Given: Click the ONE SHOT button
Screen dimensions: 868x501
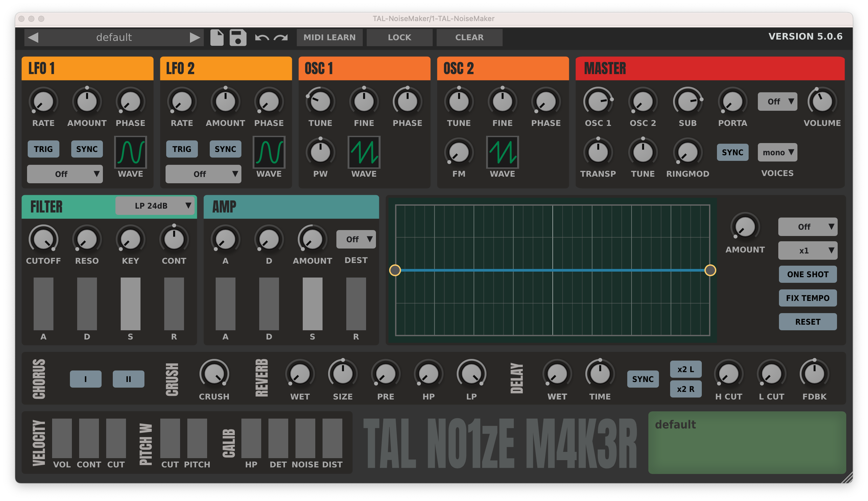Looking at the screenshot, I should point(807,274).
